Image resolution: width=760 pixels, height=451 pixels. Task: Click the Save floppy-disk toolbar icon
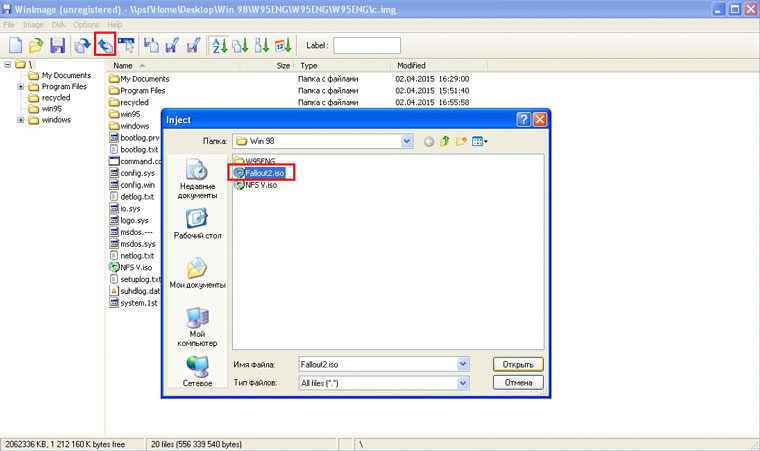coord(58,46)
